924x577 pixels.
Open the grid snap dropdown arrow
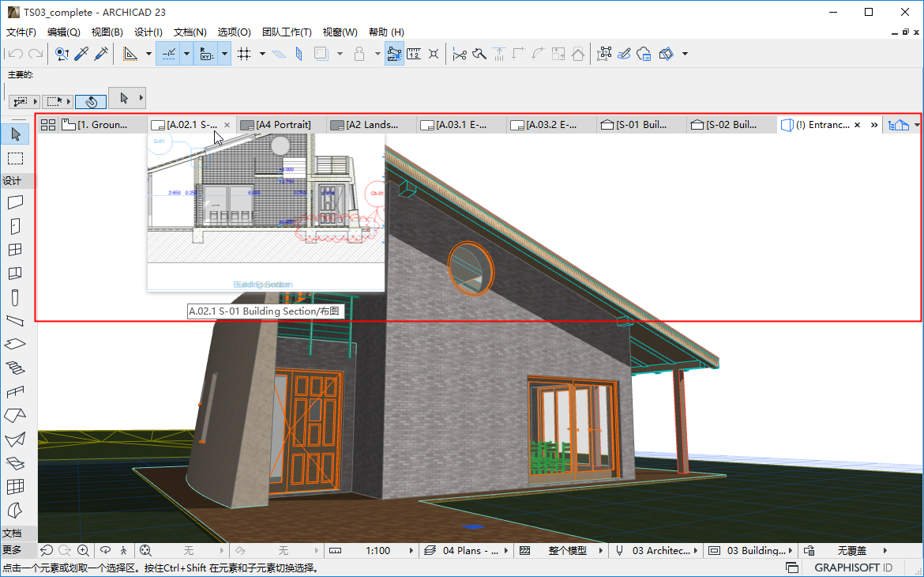pyautogui.click(x=261, y=54)
